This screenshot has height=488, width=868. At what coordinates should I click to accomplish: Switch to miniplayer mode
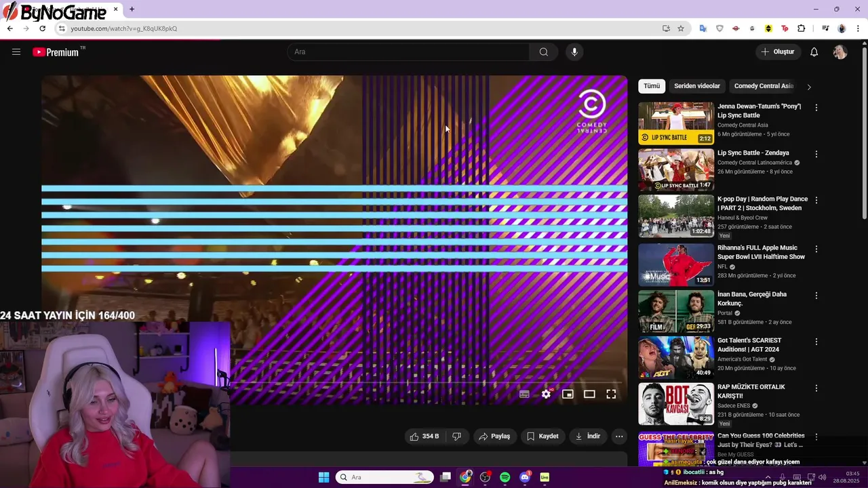pyautogui.click(x=568, y=394)
